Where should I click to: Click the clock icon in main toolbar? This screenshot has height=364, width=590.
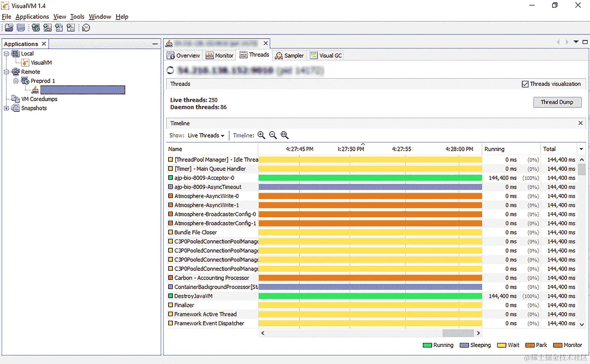86,28
